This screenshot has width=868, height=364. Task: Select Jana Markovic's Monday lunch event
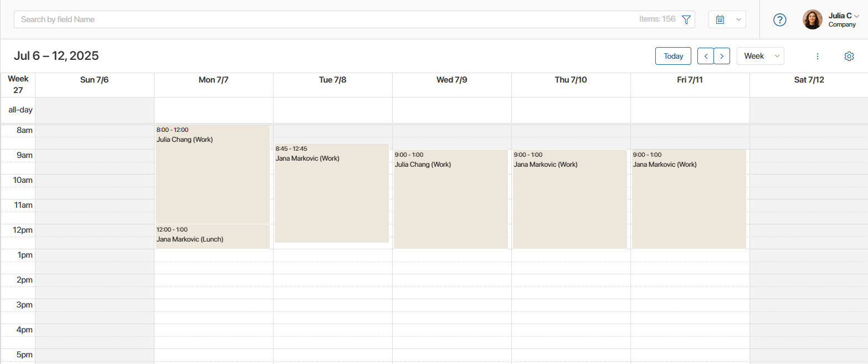[212, 237]
